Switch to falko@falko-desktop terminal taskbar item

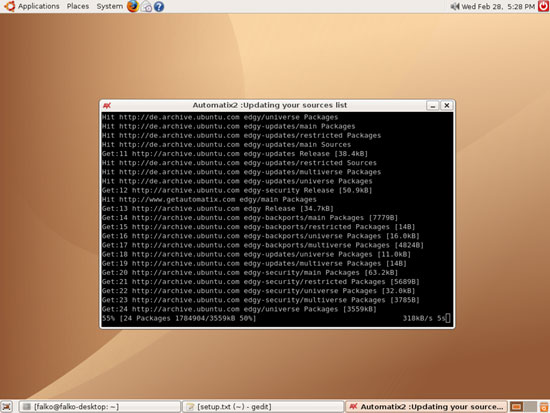click(x=100, y=407)
